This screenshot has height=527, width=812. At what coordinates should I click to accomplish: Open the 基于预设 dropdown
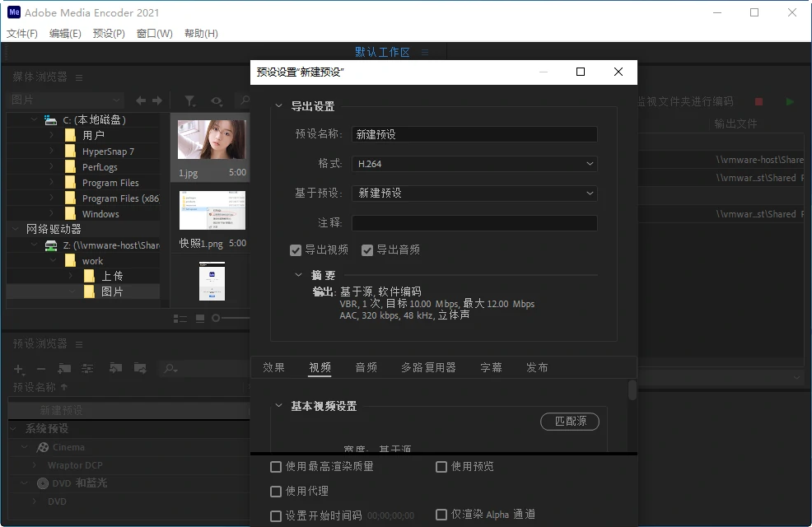click(474, 193)
